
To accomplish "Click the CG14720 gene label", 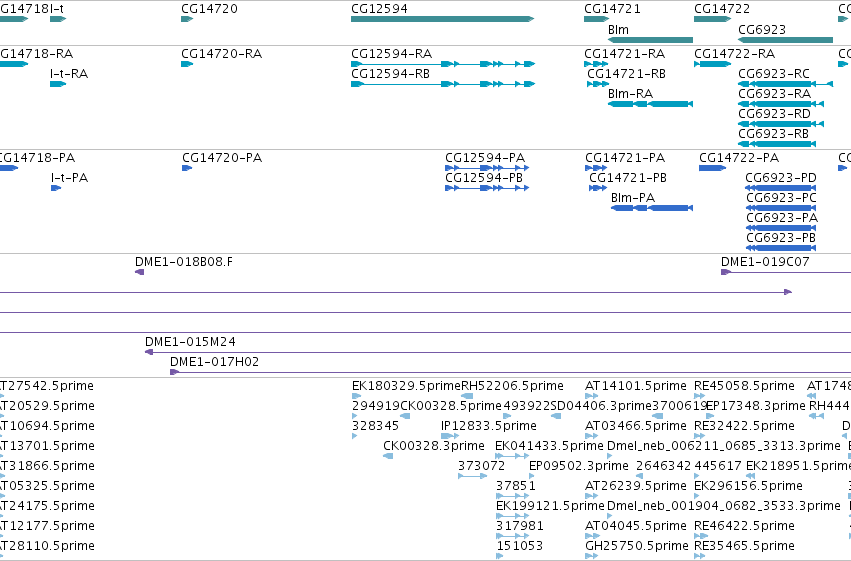I will [x=209, y=9].
